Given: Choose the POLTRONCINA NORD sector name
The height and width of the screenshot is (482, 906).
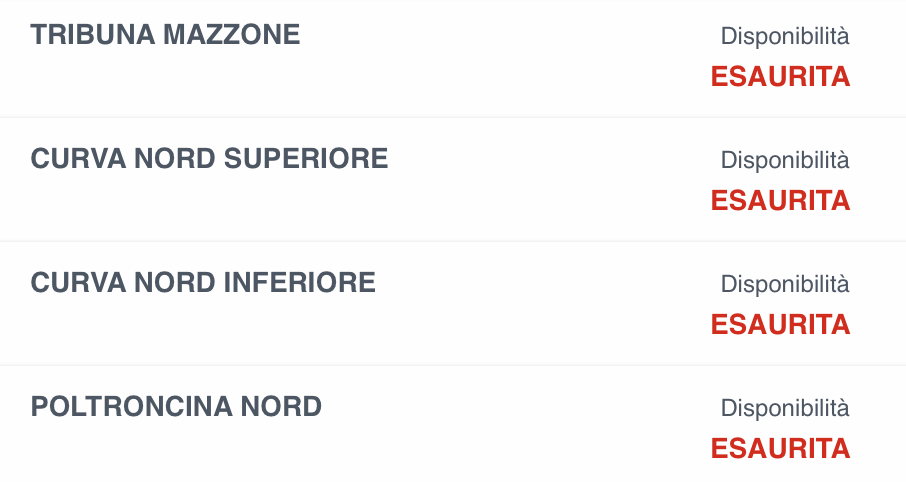Looking at the screenshot, I should (x=176, y=407).
